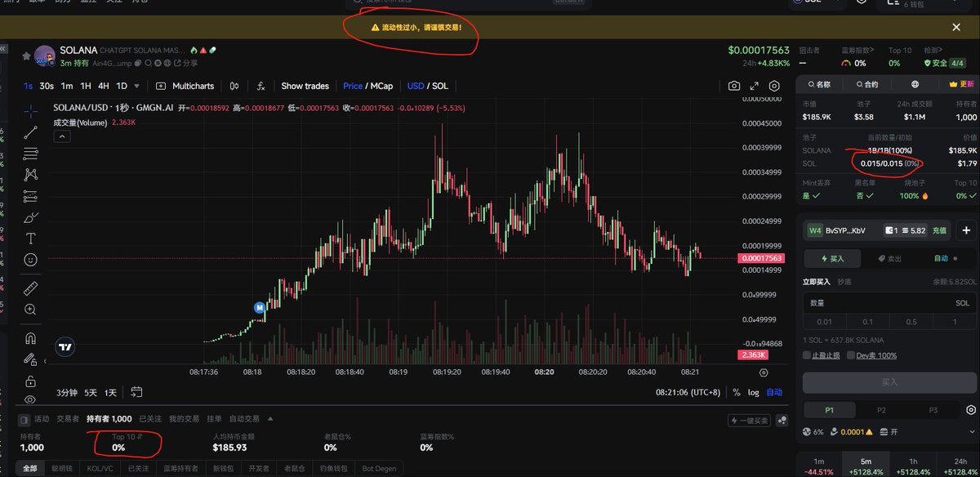Select the crosshair cursor tool
Screen dimensions: 980x477
pyautogui.click(x=31, y=110)
